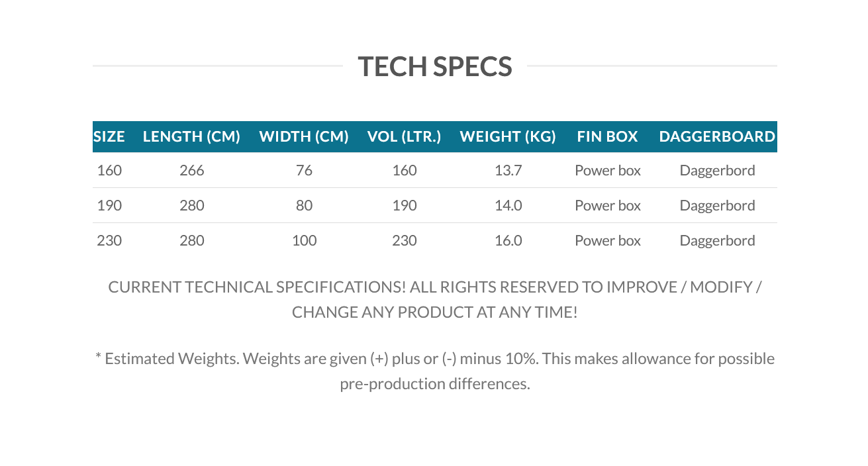Click the SIZE column header
This screenshot has width=868, height=466.
click(109, 136)
